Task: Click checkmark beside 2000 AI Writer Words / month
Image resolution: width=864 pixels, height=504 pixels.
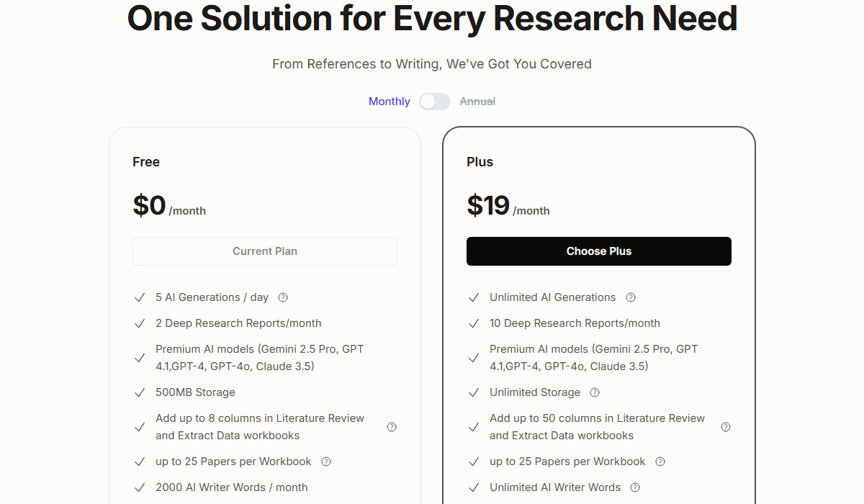Action: coord(140,487)
